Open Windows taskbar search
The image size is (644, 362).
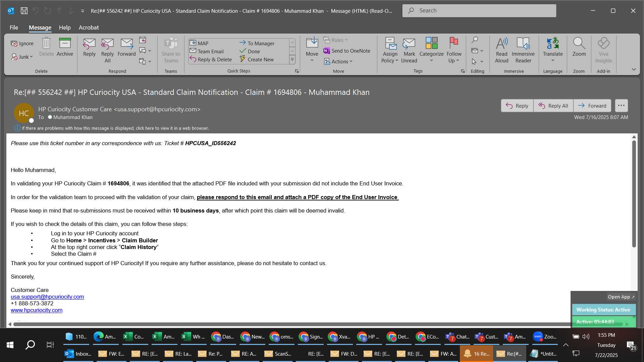[x=30, y=345]
